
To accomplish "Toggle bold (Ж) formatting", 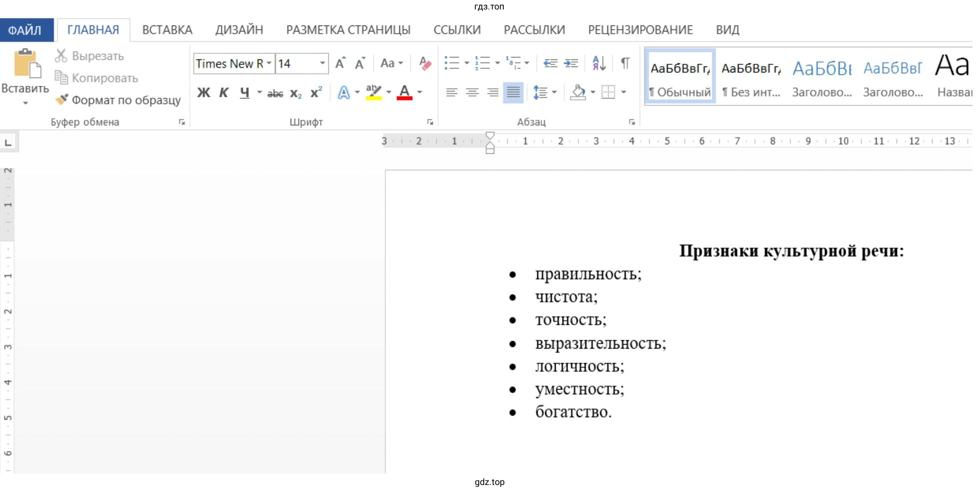I will [x=203, y=92].
